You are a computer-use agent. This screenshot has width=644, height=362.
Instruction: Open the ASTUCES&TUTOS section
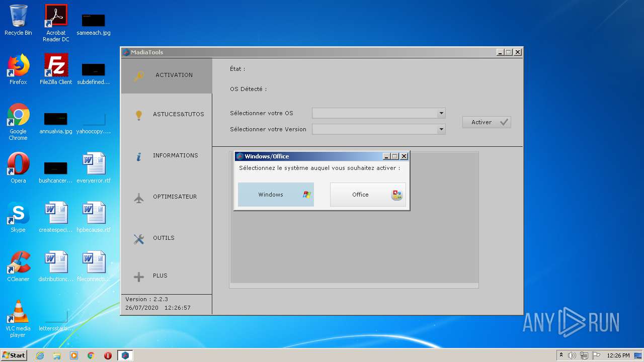[167, 115]
